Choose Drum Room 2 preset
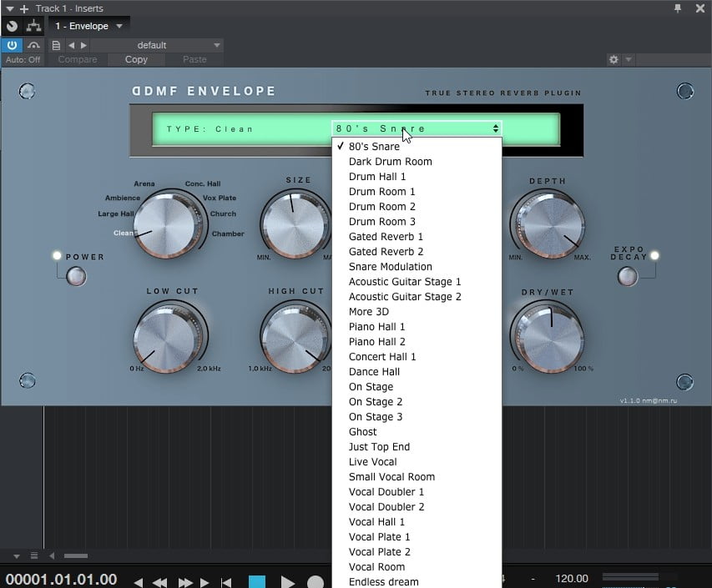This screenshot has width=712, height=588. click(x=417, y=207)
